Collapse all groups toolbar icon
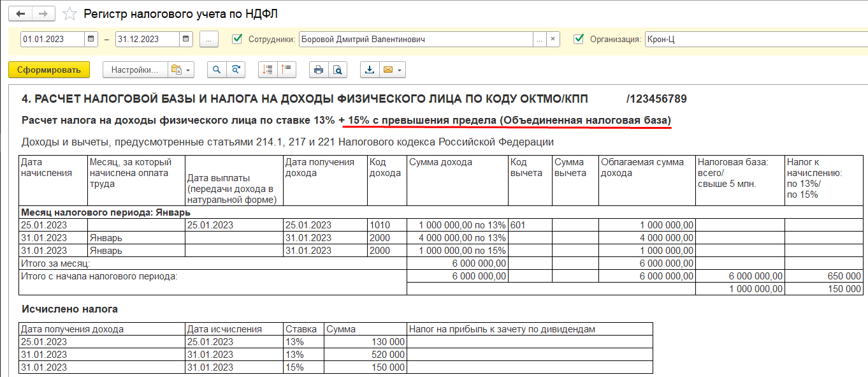 pyautogui.click(x=286, y=70)
